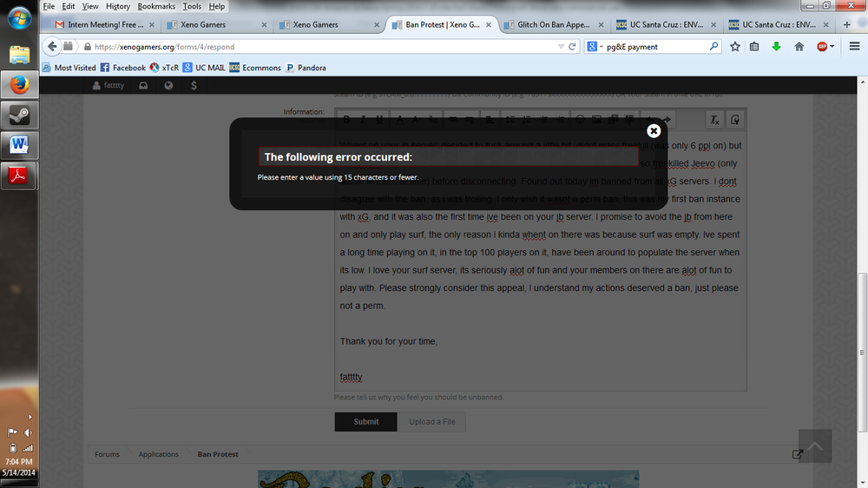Open the View menu

coord(89,6)
